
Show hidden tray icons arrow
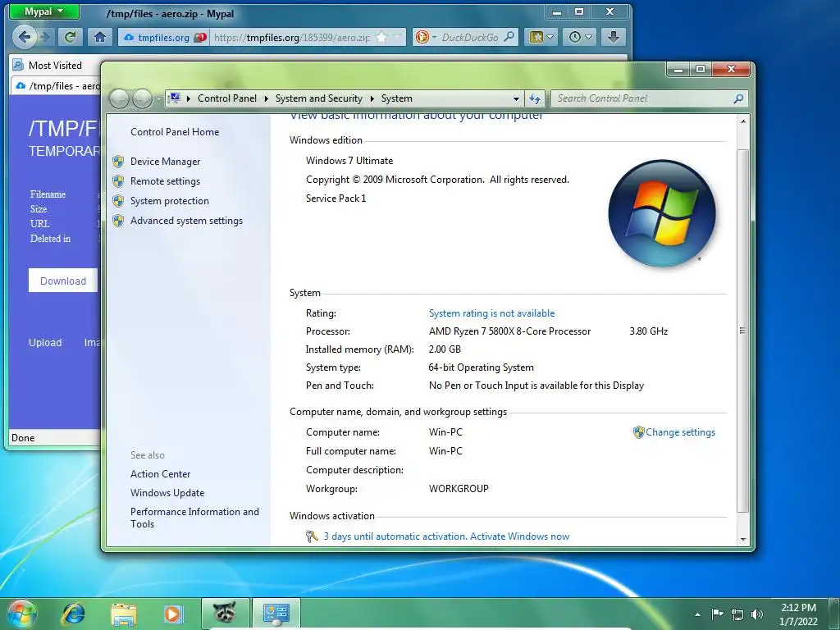[697, 614]
